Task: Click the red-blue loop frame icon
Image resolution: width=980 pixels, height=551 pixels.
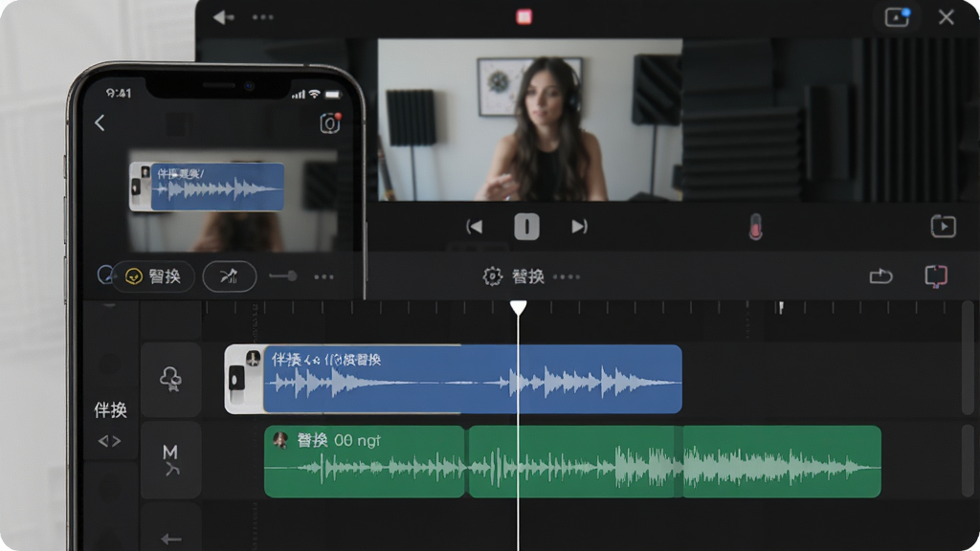Action: click(x=936, y=276)
